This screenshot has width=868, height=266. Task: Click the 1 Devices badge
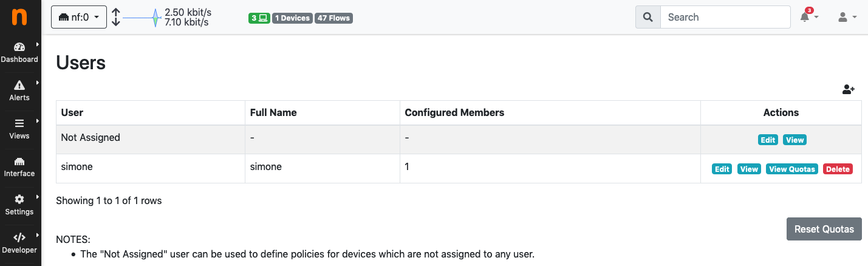[x=292, y=18]
